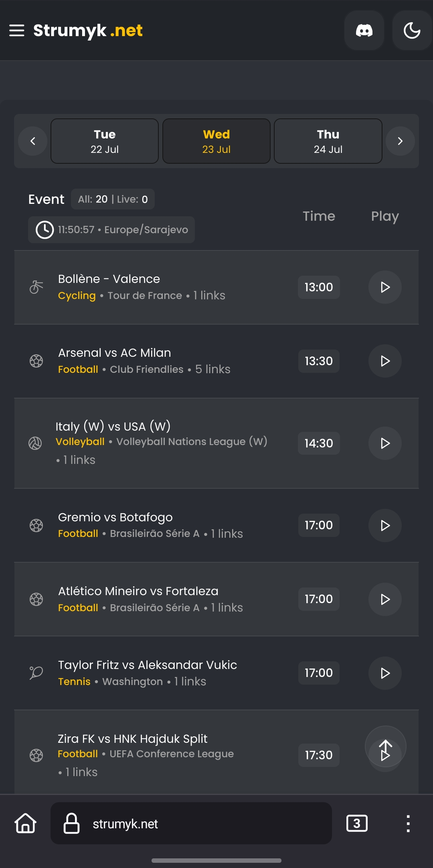The height and width of the screenshot is (868, 433).
Task: Select the Tue 22 Jul tab
Action: coord(105,141)
